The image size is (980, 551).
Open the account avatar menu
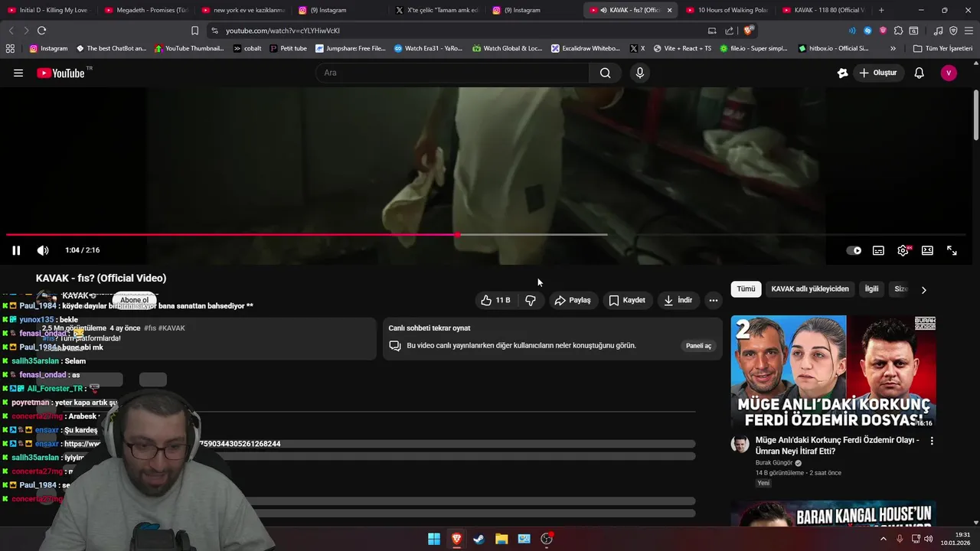click(x=949, y=73)
